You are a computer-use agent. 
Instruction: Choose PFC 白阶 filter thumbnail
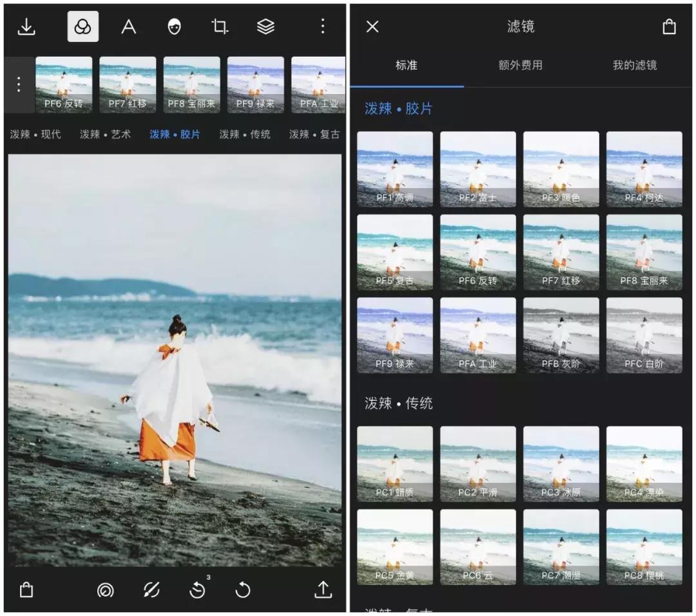(644, 335)
